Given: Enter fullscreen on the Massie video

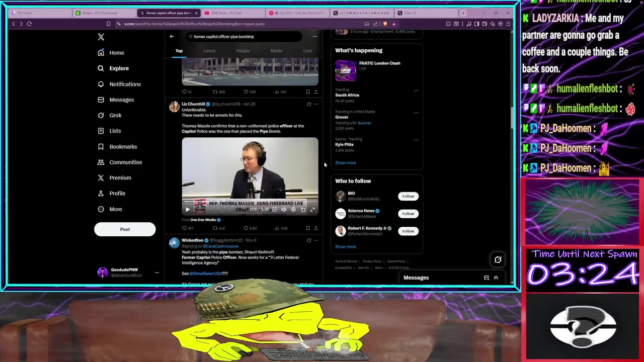Looking at the screenshot, I should tap(312, 210).
